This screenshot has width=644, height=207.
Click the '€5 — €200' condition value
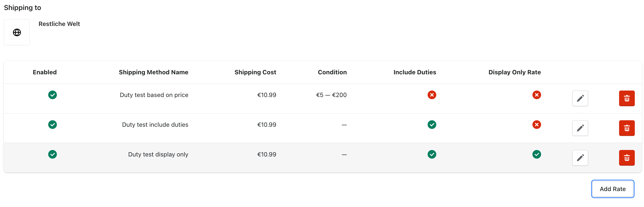point(331,95)
